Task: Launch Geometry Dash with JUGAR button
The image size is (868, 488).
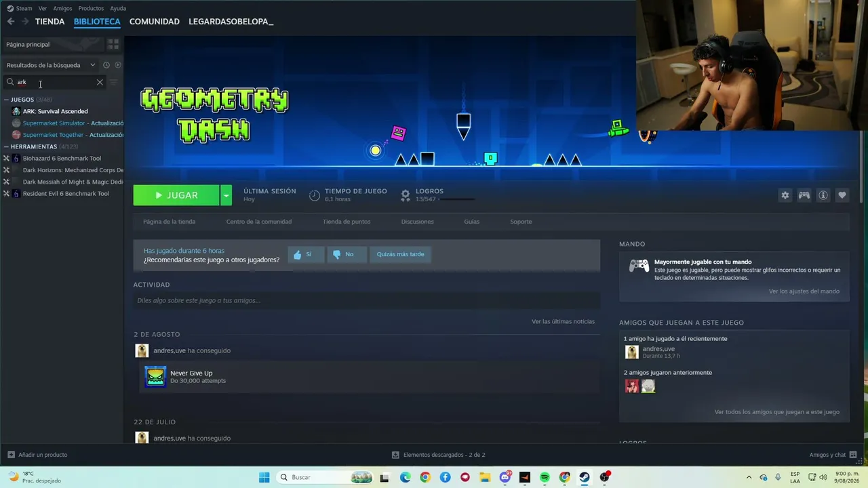Action: [x=176, y=195]
